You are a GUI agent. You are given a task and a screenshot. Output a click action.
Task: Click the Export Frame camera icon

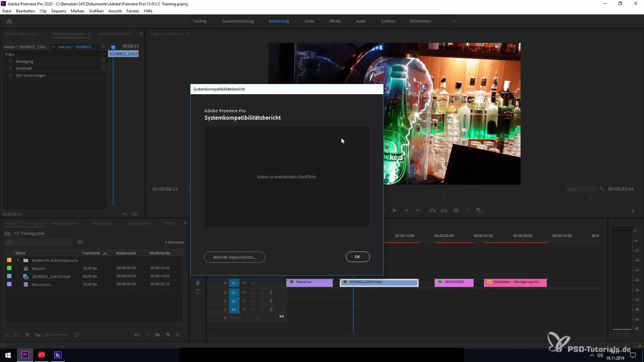coord(456,210)
